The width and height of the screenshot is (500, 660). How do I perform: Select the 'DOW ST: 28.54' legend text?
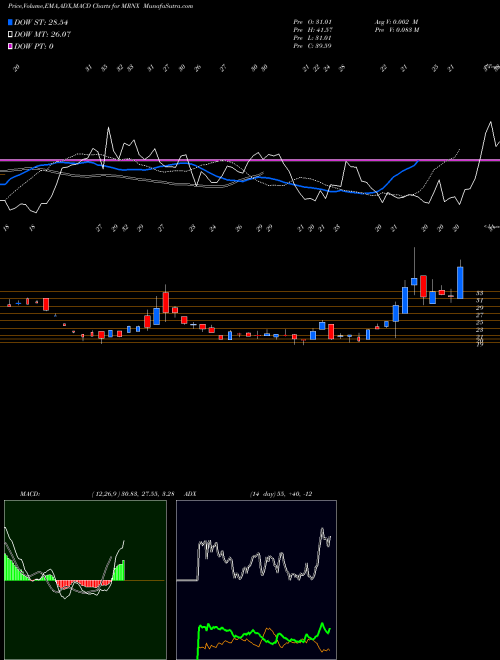pos(41,23)
